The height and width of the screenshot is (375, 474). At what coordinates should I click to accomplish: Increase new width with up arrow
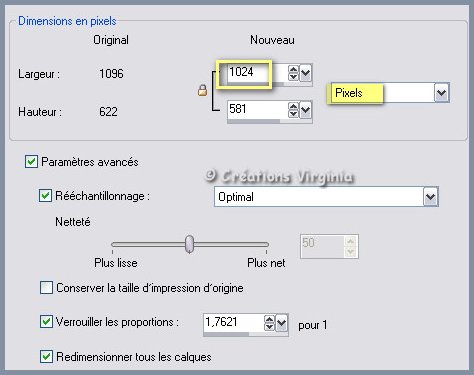pyautogui.click(x=293, y=70)
